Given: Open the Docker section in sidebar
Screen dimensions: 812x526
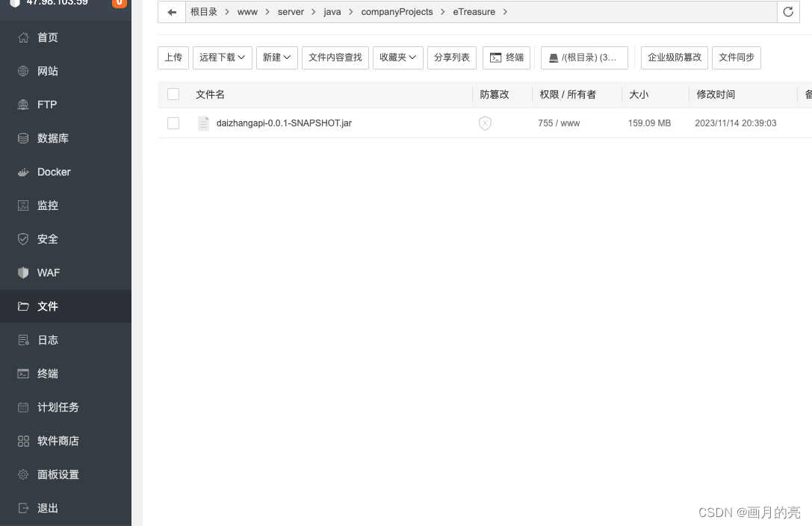Looking at the screenshot, I should pos(54,172).
